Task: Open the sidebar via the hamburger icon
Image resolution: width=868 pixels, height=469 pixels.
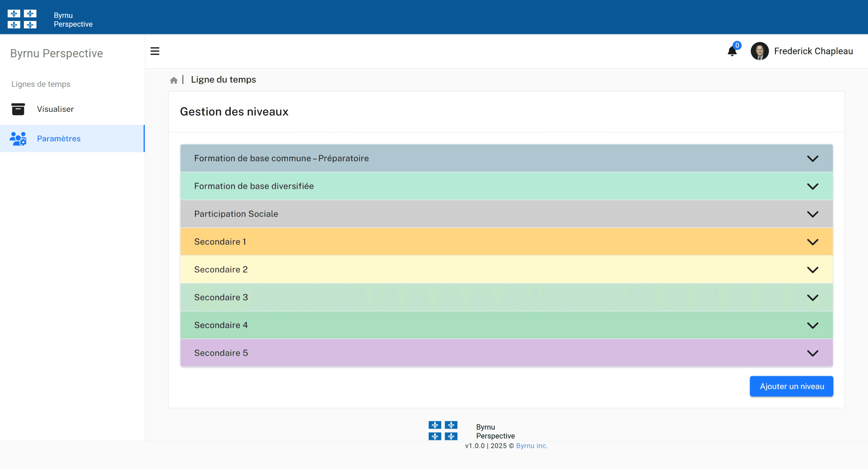Action: click(155, 51)
